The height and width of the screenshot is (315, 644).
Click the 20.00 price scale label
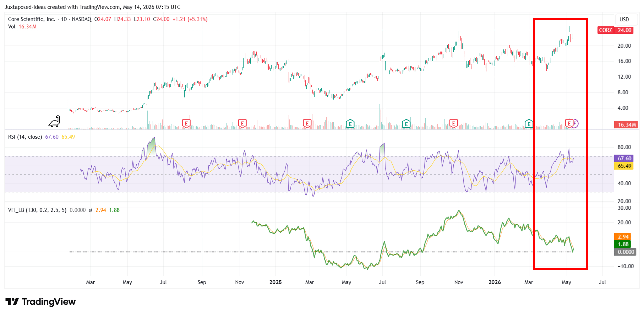[x=624, y=46]
